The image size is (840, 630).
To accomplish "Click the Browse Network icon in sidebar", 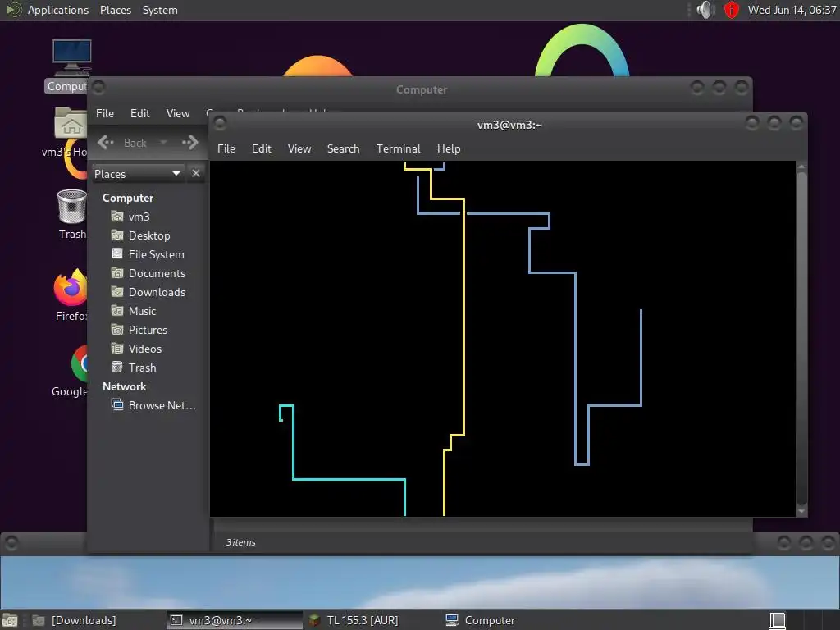I will pyautogui.click(x=116, y=404).
